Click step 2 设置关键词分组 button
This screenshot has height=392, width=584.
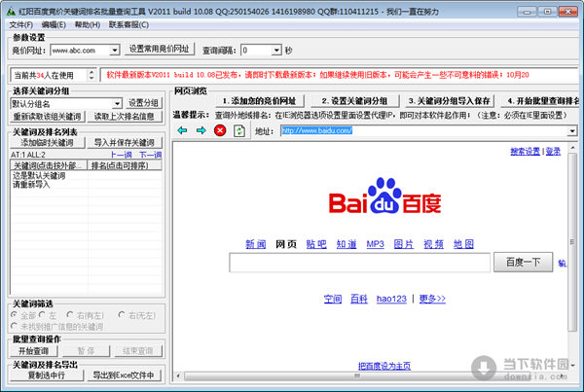click(354, 101)
